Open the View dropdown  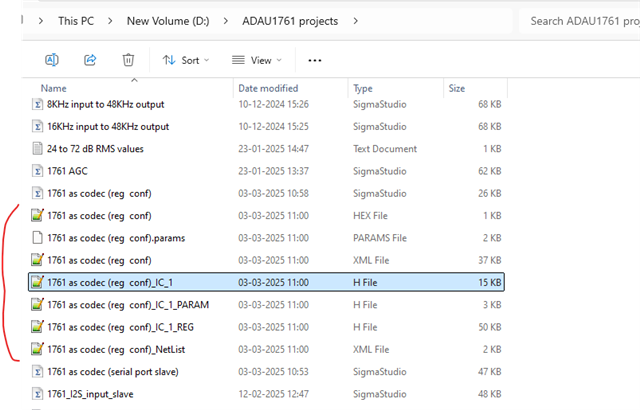(257, 60)
